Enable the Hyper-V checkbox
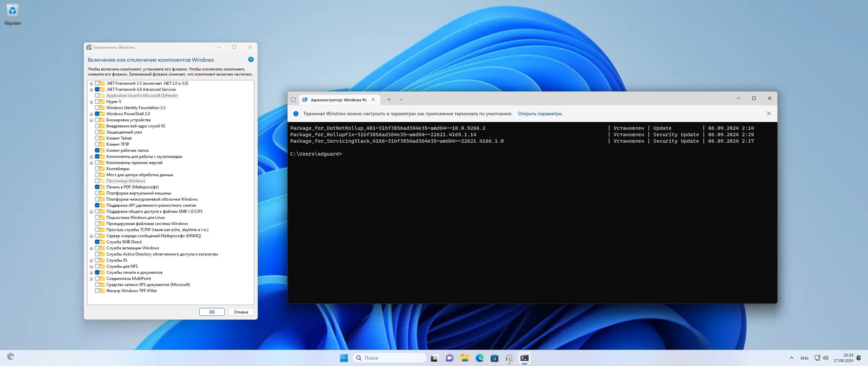868x366 pixels. click(x=97, y=102)
